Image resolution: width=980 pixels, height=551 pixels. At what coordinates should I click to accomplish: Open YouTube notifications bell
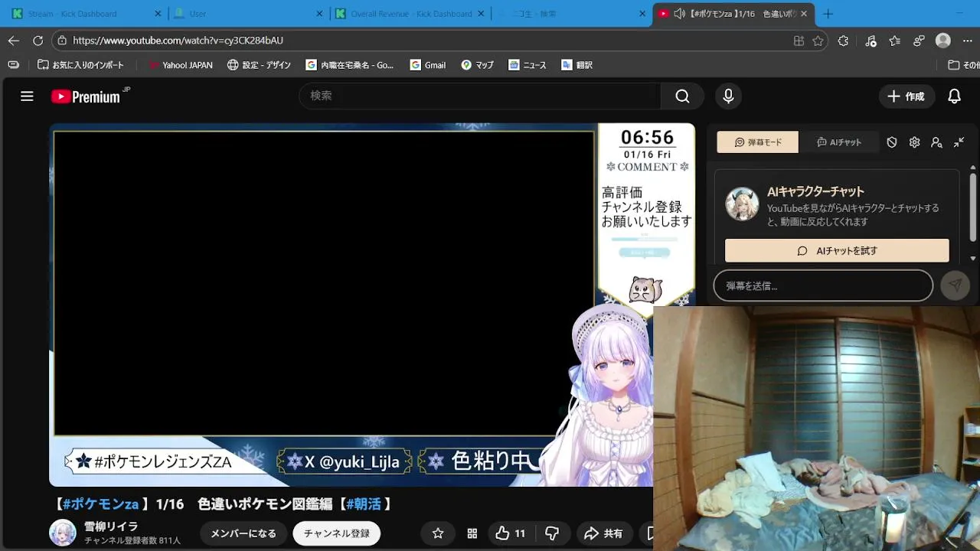[954, 96]
